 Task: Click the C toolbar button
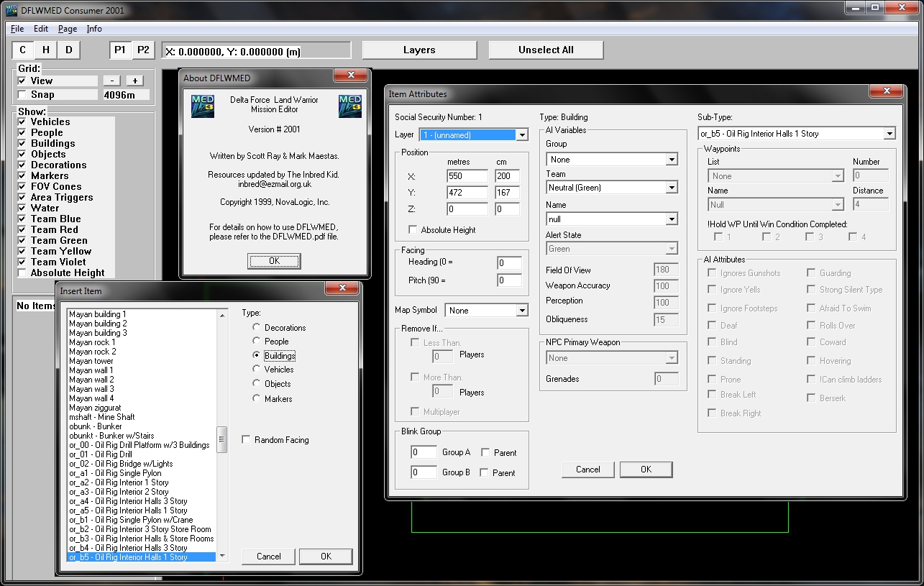click(23, 50)
